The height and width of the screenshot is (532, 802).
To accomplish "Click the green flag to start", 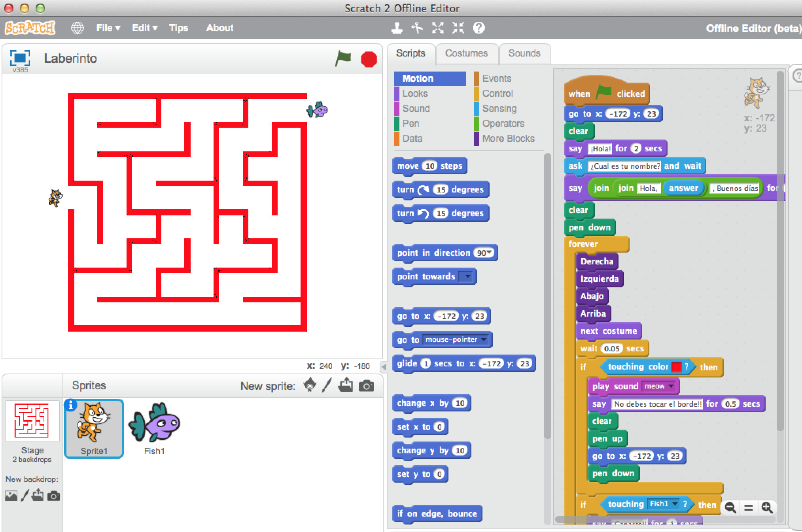I will [343, 59].
